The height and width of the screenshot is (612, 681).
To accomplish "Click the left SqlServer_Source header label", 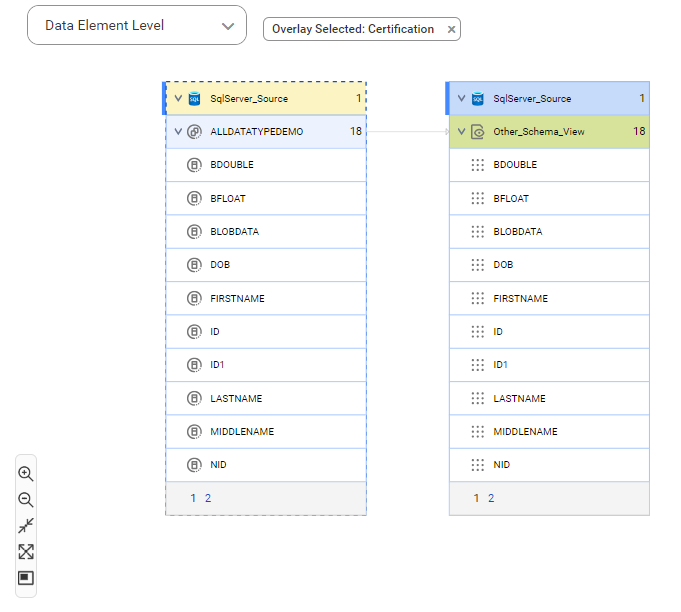I will (249, 99).
